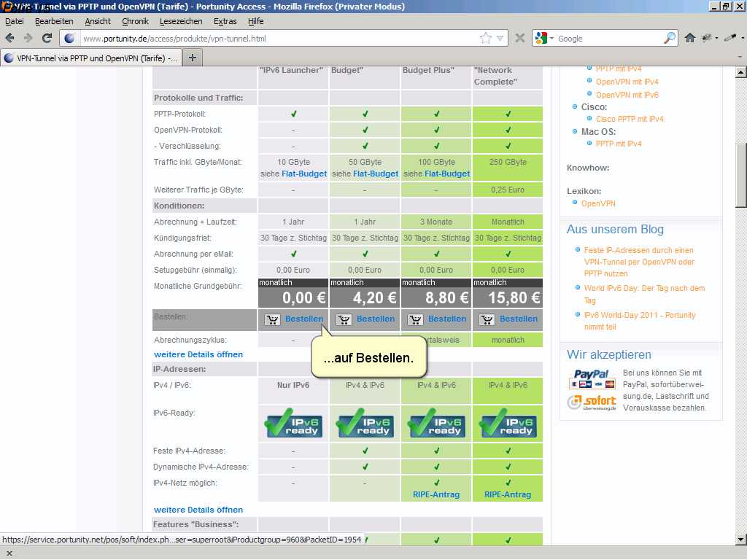Image resolution: width=747 pixels, height=560 pixels.
Task: Go to home page via house icon
Action: pyautogui.click(x=689, y=38)
